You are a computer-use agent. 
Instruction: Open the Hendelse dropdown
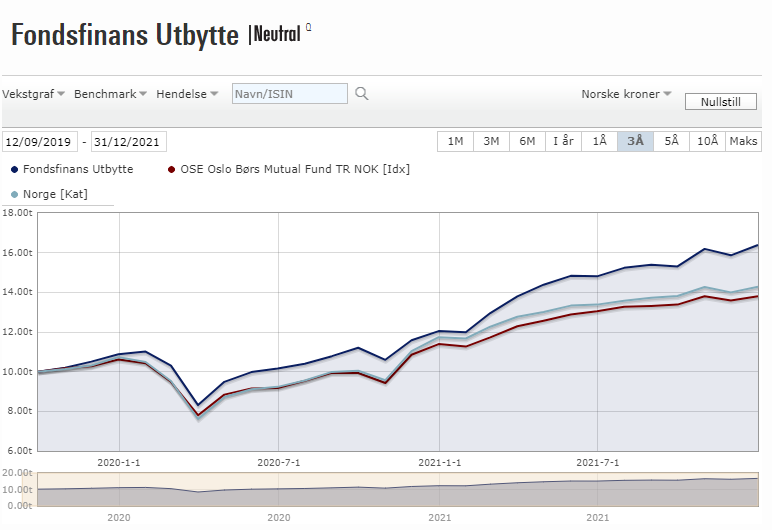[187, 94]
